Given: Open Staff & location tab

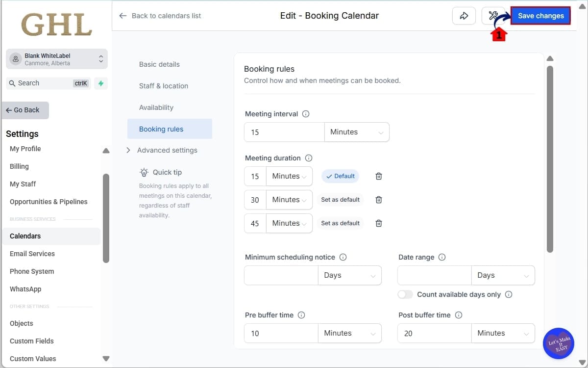Looking at the screenshot, I should click(164, 86).
